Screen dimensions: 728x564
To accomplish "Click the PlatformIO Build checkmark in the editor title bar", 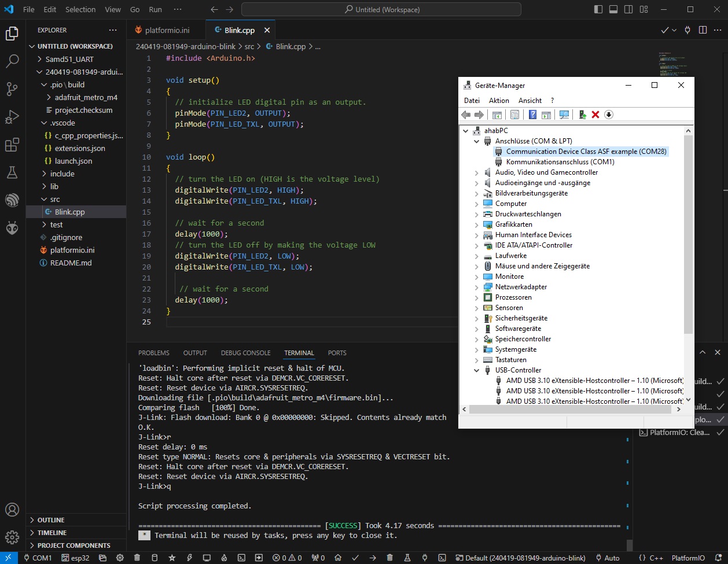I will [665, 30].
